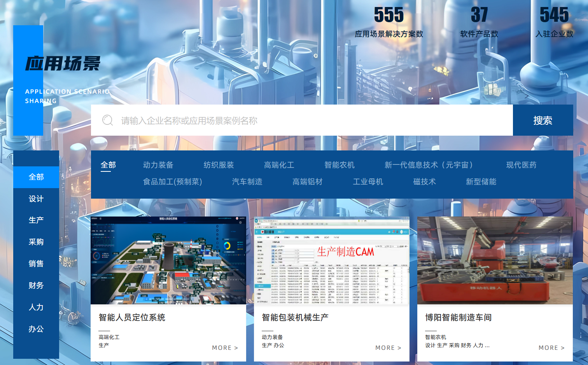Select 生产 in the left sidebar

tap(36, 220)
